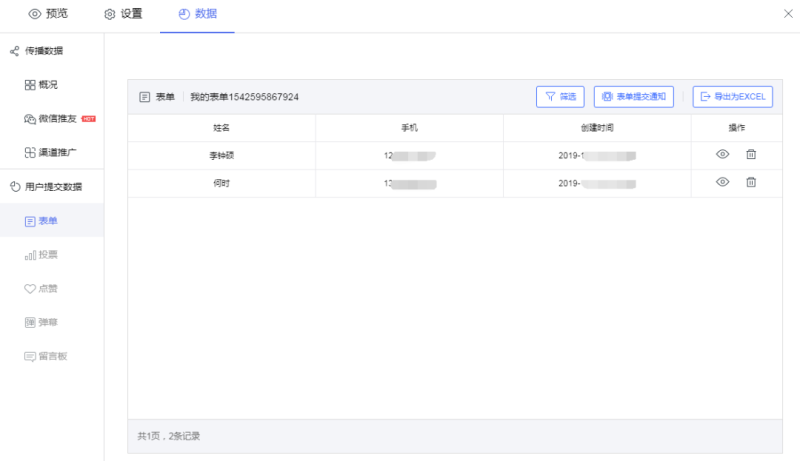Select the 数据 tab
This screenshot has height=461, width=800.
(197, 14)
